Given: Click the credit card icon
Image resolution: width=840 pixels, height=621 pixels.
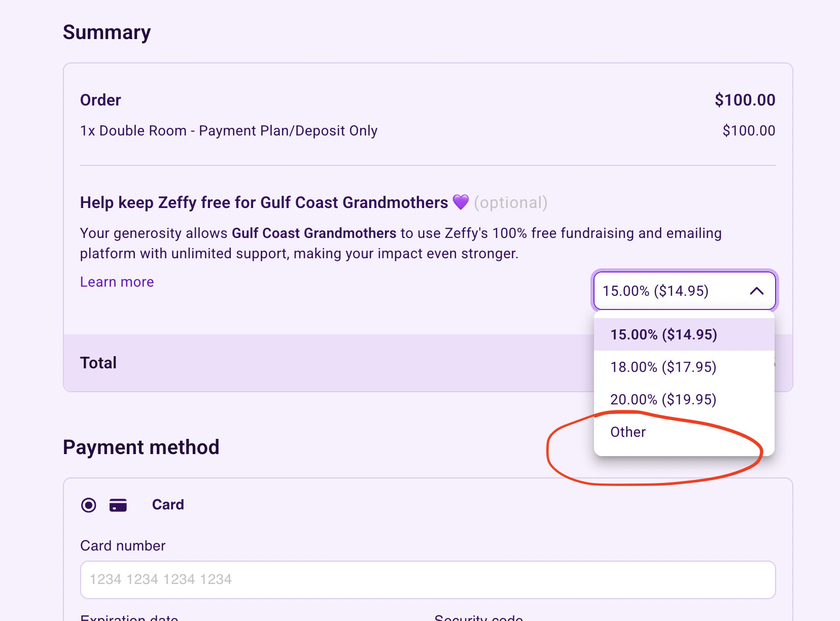Looking at the screenshot, I should click(x=118, y=505).
